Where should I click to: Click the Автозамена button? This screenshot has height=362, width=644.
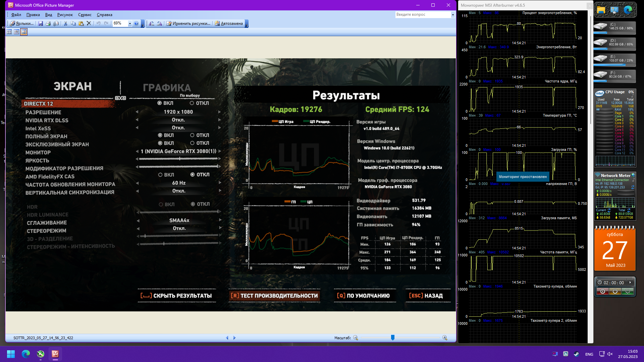coord(229,23)
